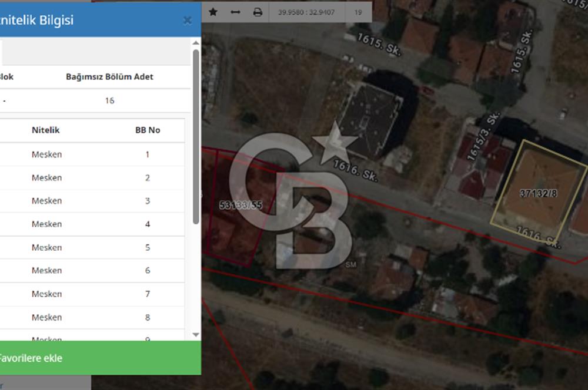Select Mesken row with BB No 2
Viewport: 588px width, 390px height.
92,177
